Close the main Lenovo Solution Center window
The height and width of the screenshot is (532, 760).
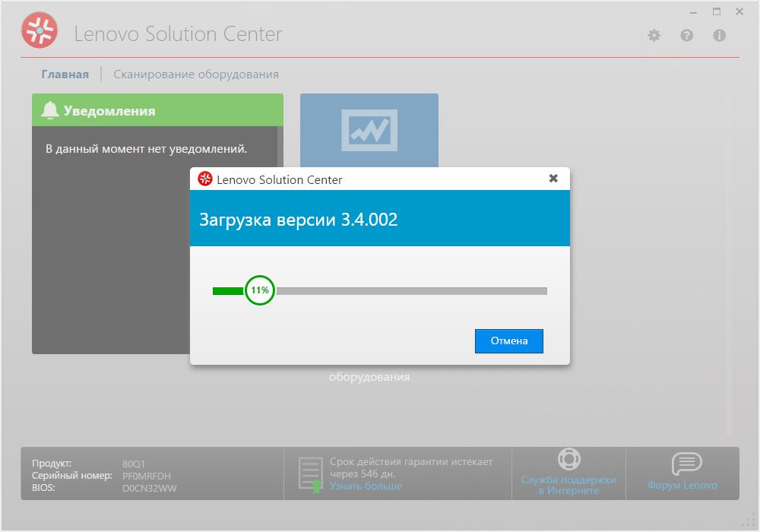(739, 11)
